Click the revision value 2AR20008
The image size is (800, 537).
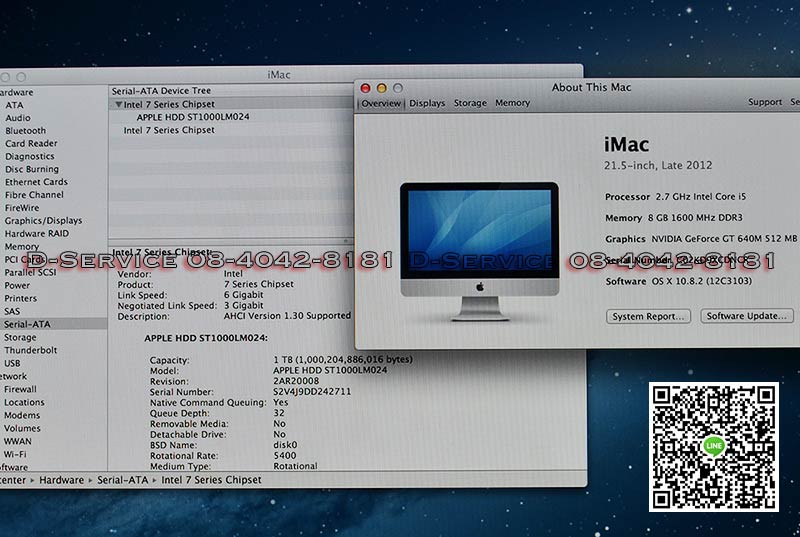(x=296, y=381)
